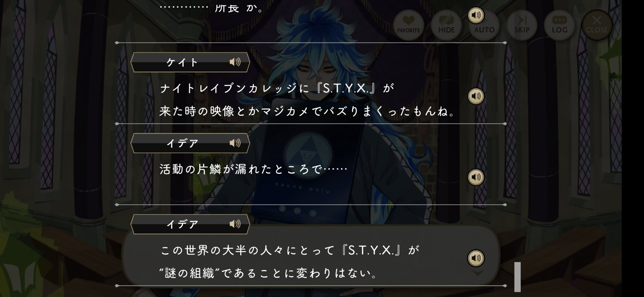The height and width of the screenshot is (297, 644).
Task: Play voice for ナイトレイブンカレッジ line
Action: tap(476, 96)
